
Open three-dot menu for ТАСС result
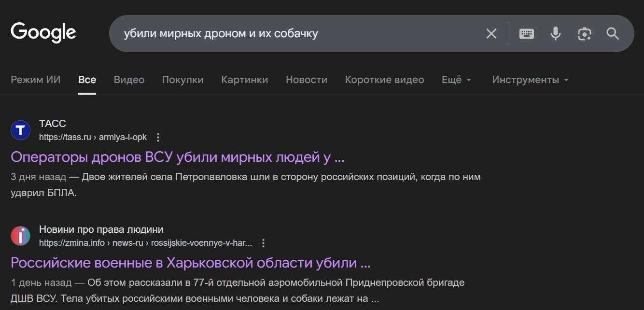click(158, 137)
